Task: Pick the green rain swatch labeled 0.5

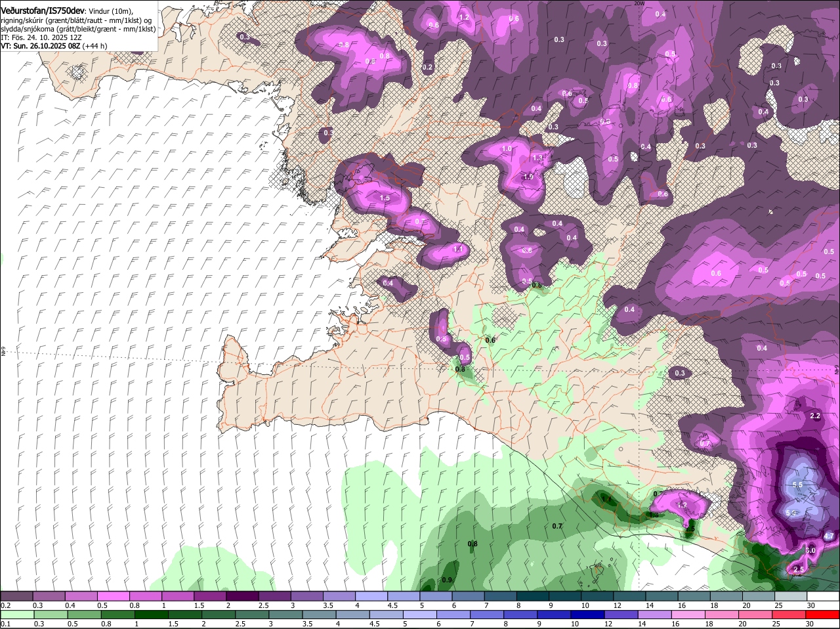Action: pyautogui.click(x=84, y=615)
